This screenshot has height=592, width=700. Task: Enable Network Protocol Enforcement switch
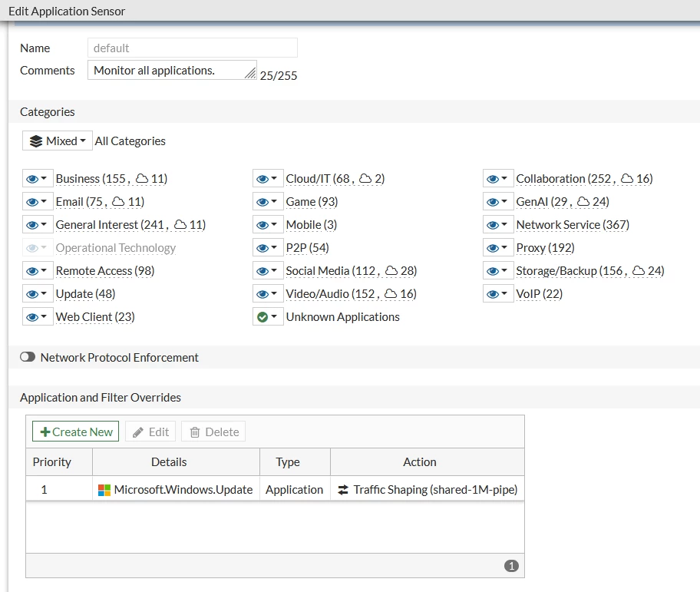click(x=28, y=357)
